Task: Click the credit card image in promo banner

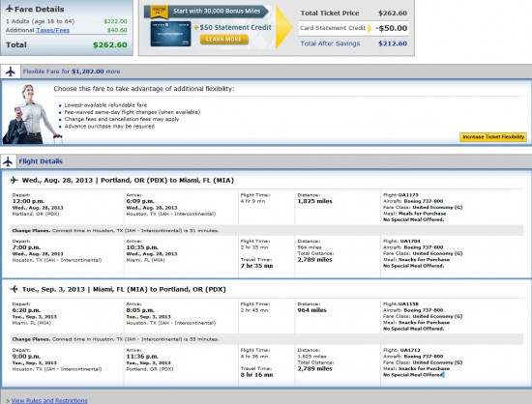Action: coord(170,34)
